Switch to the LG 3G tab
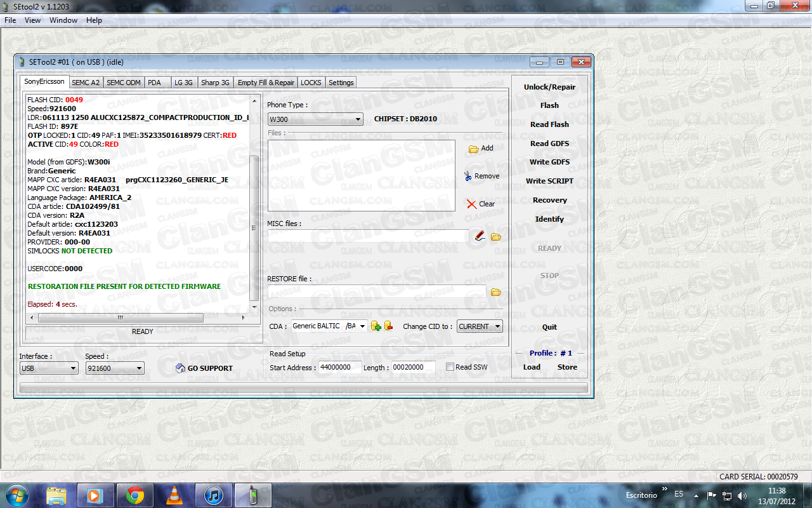The height and width of the screenshot is (508, 812). [x=183, y=83]
